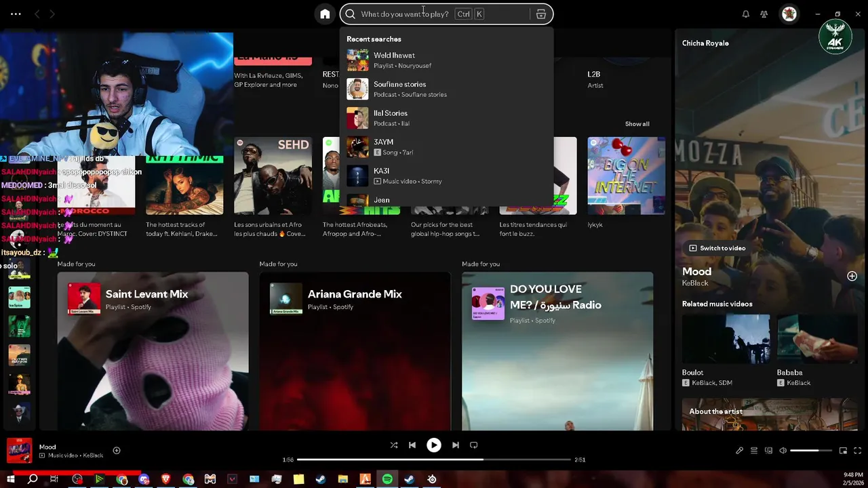
Task: Toggle shuffle playback
Action: coord(394,445)
